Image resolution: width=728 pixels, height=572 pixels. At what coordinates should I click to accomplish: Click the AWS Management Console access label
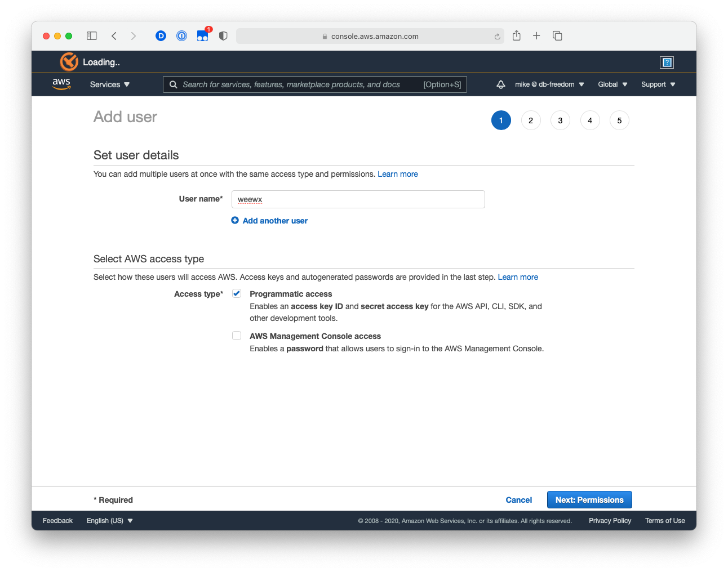(315, 336)
